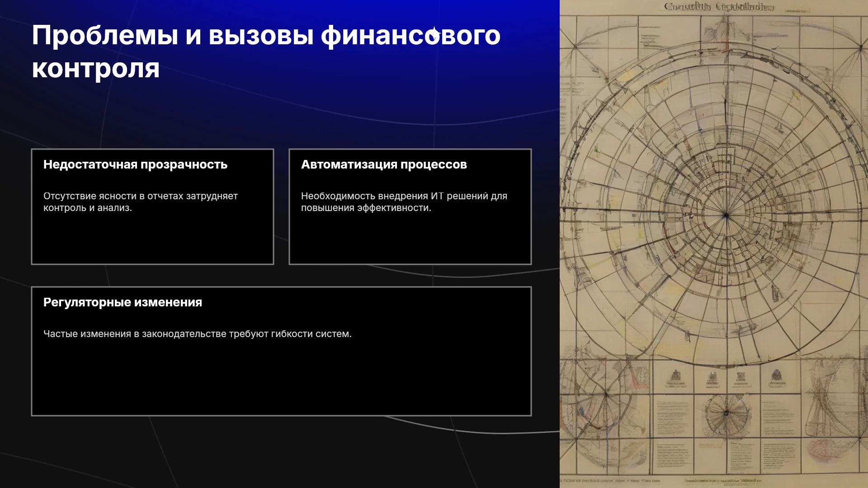
Task: Click the center point of the circular chart
Action: tap(726, 216)
